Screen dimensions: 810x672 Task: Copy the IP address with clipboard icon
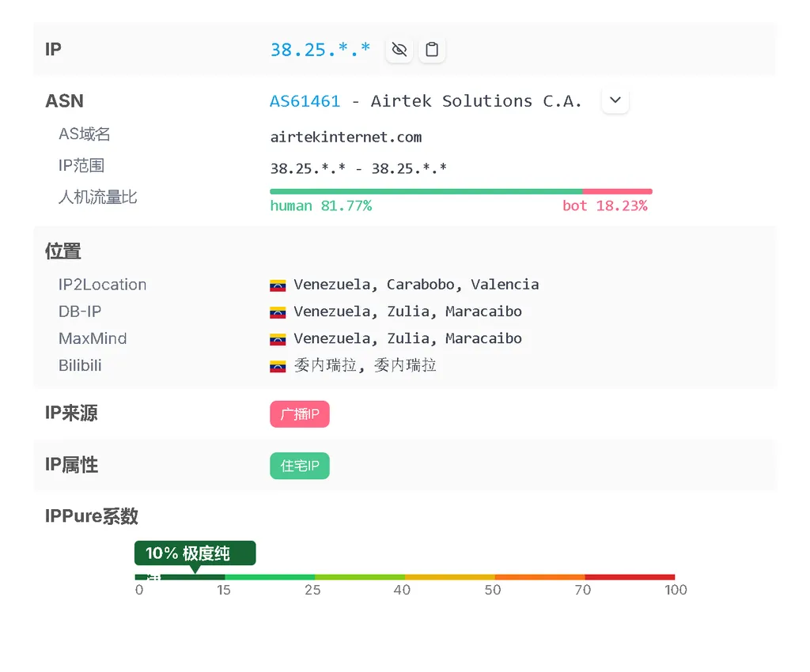(x=432, y=50)
